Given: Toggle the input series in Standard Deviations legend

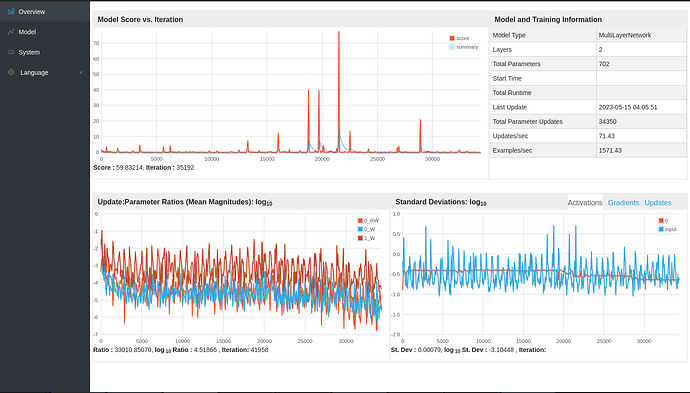Looking at the screenshot, I should coord(668,229).
